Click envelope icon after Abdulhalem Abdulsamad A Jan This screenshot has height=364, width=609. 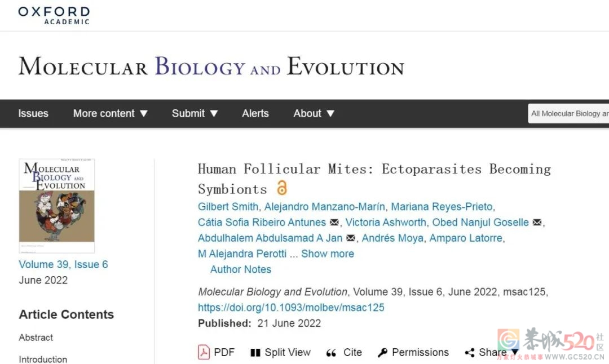(x=351, y=238)
